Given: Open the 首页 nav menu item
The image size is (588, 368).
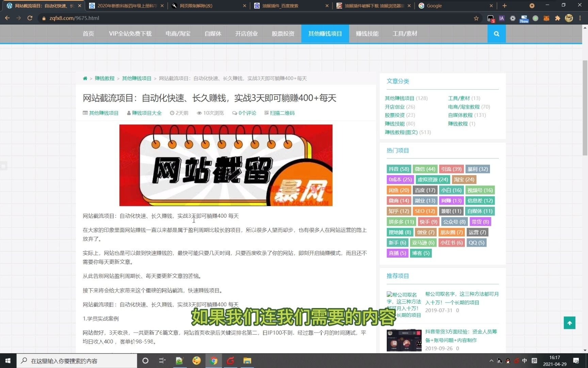Looking at the screenshot, I should (88, 34).
